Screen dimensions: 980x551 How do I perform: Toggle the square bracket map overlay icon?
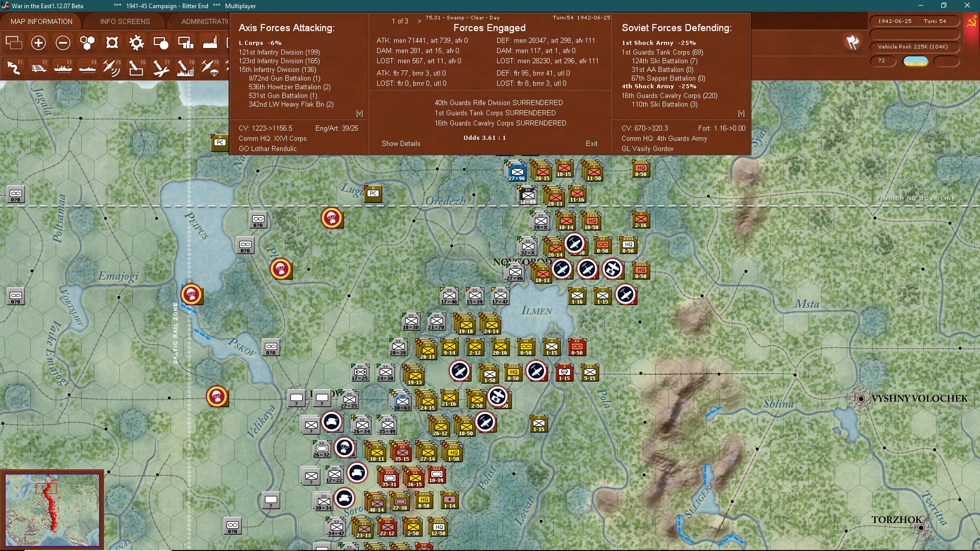click(112, 43)
